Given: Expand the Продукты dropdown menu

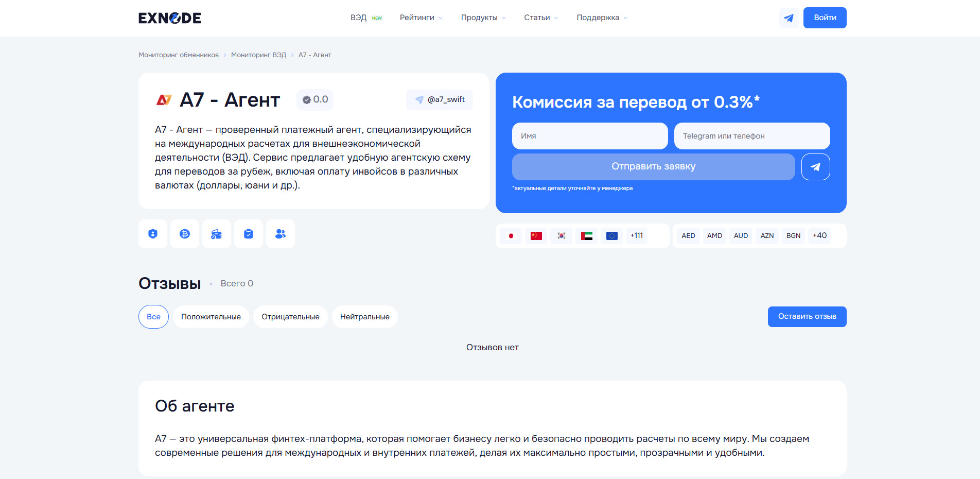Looking at the screenshot, I should point(483,18).
